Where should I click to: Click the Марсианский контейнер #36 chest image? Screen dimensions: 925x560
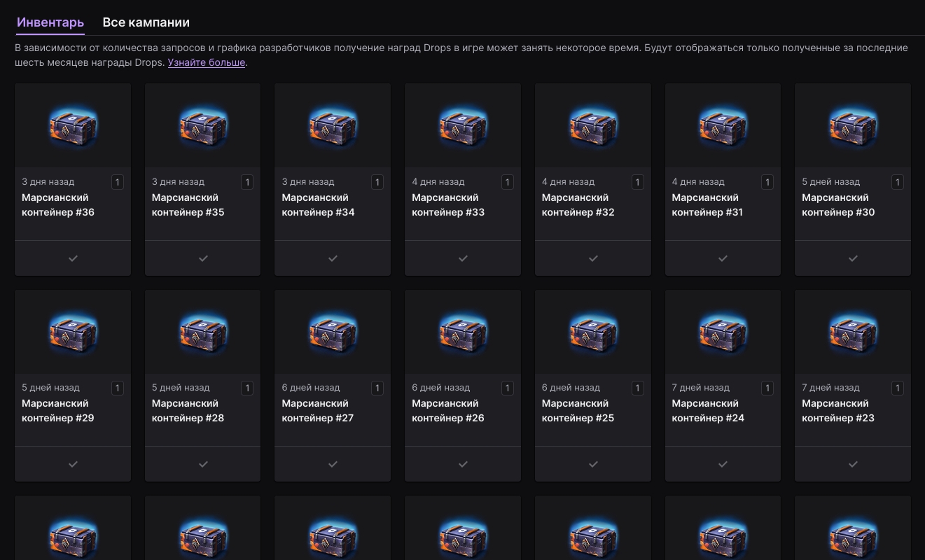[73, 127]
